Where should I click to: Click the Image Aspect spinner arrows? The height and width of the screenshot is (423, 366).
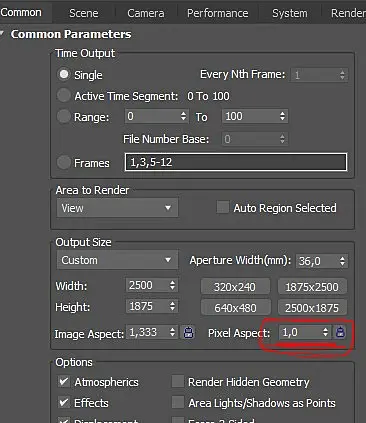click(x=172, y=332)
